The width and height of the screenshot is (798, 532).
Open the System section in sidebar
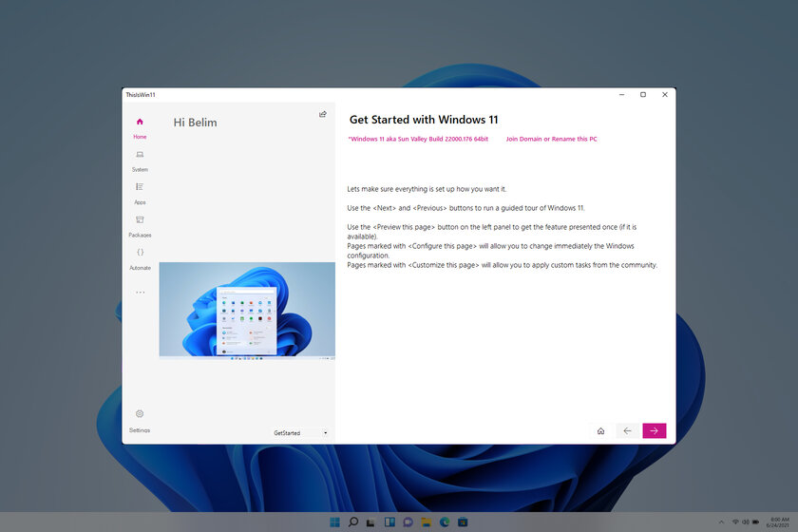click(x=140, y=160)
